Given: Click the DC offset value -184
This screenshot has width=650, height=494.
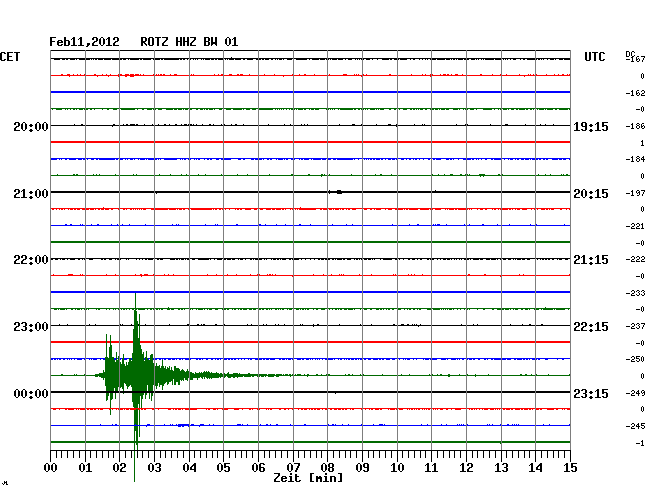Looking at the screenshot, I should 635,160.
